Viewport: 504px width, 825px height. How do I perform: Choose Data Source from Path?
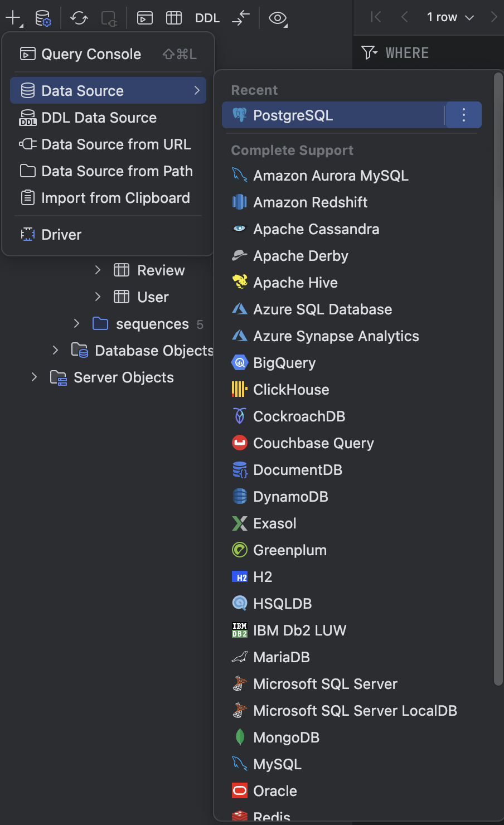pyautogui.click(x=108, y=171)
